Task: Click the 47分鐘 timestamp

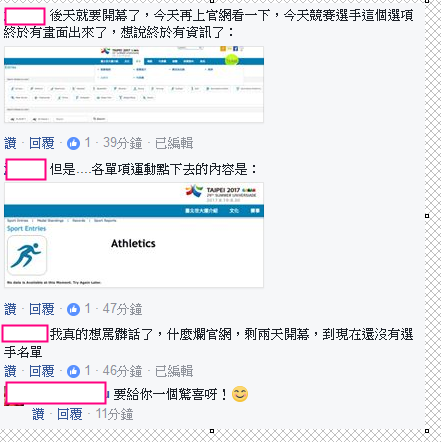Action: [122, 309]
